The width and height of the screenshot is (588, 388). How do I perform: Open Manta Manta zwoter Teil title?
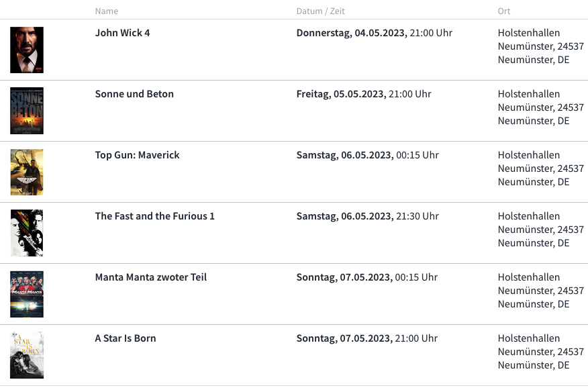click(x=151, y=277)
